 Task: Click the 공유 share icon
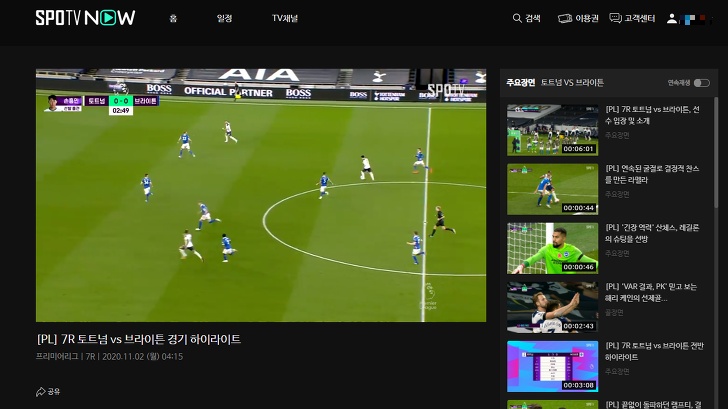click(41, 391)
